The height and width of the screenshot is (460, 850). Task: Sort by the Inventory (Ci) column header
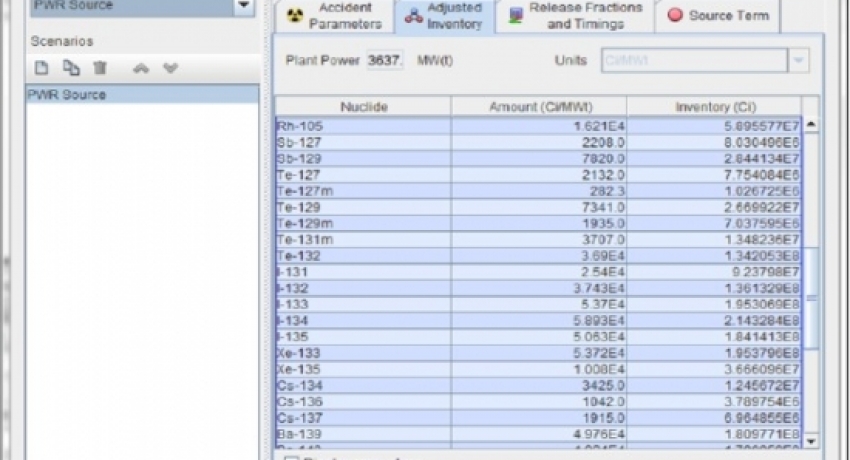click(714, 107)
